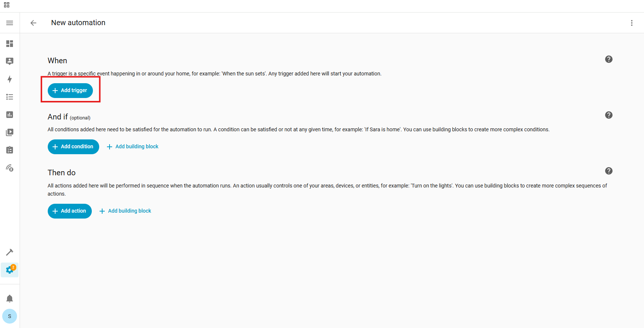Screen dimensions: 644x328
Task: Add building block under And if section
Action: (x=133, y=147)
